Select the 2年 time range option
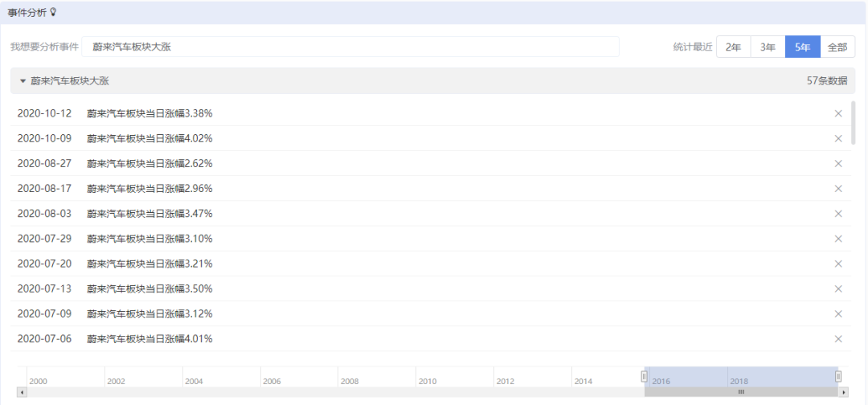 [x=733, y=47]
